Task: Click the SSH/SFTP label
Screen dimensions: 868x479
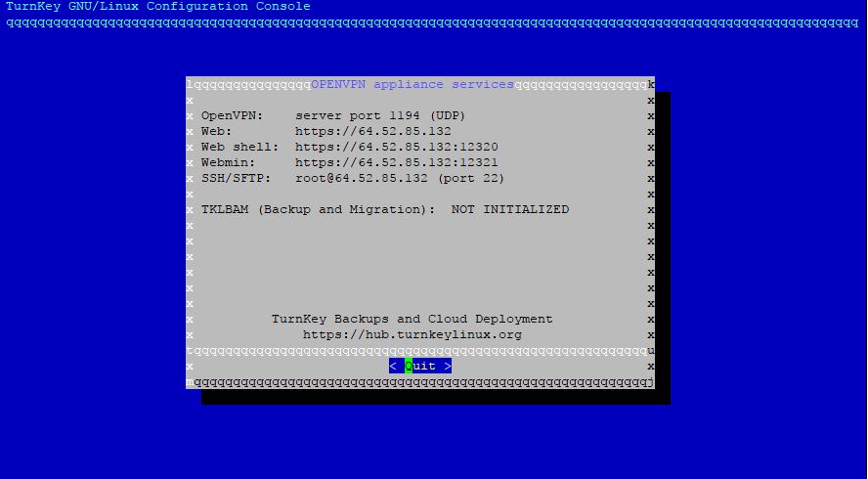Action: [x=236, y=178]
